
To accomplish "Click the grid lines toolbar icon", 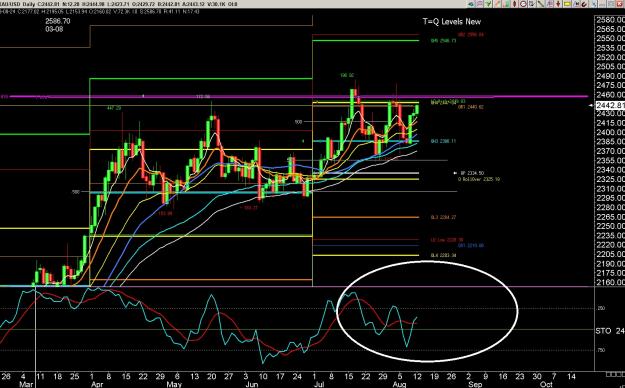I will click(610, 4).
